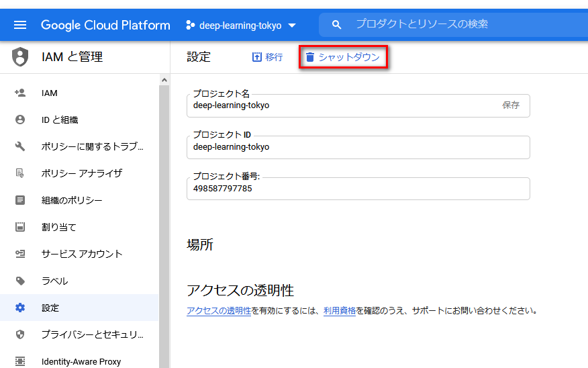This screenshot has height=368, width=588.
Task: Click the ラベル tag icon
Action: 20,281
